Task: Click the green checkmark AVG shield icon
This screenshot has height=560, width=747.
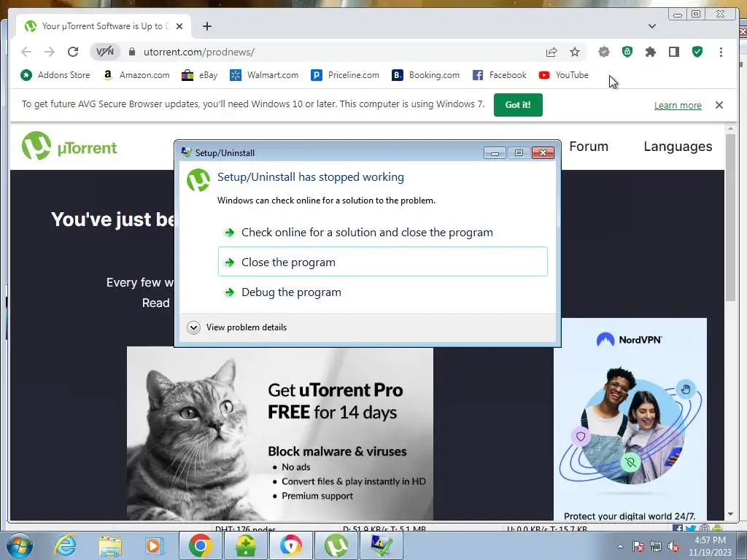Action: 697,52
